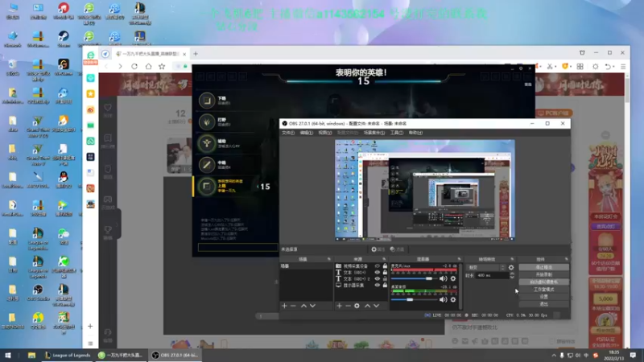Open League of Legends from taskbar

(68, 355)
